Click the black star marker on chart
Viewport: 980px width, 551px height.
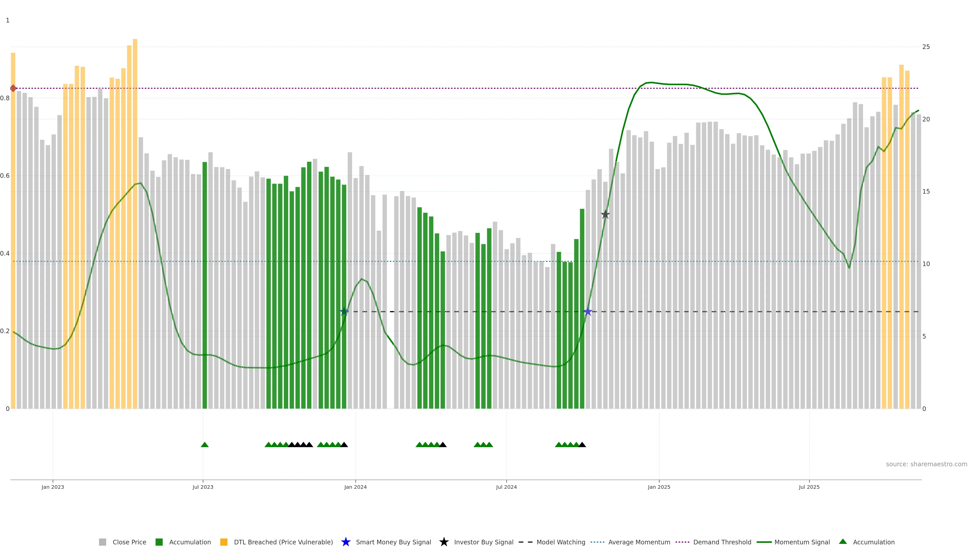point(605,215)
